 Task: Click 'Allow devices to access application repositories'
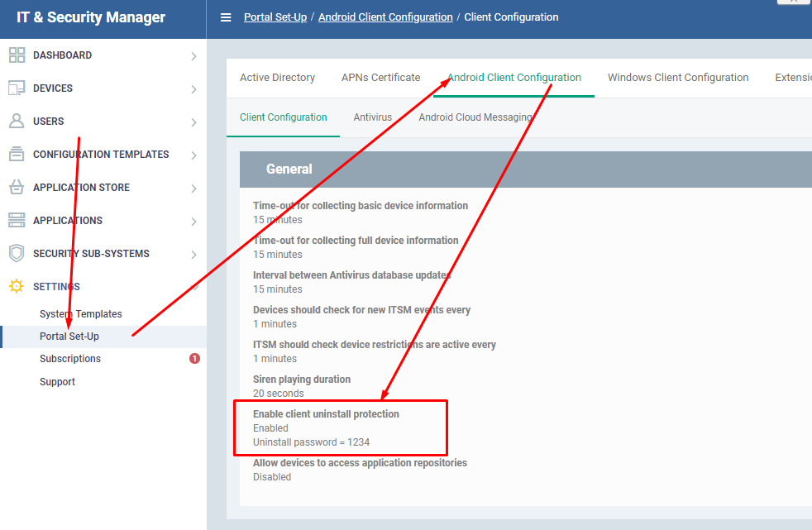360,463
